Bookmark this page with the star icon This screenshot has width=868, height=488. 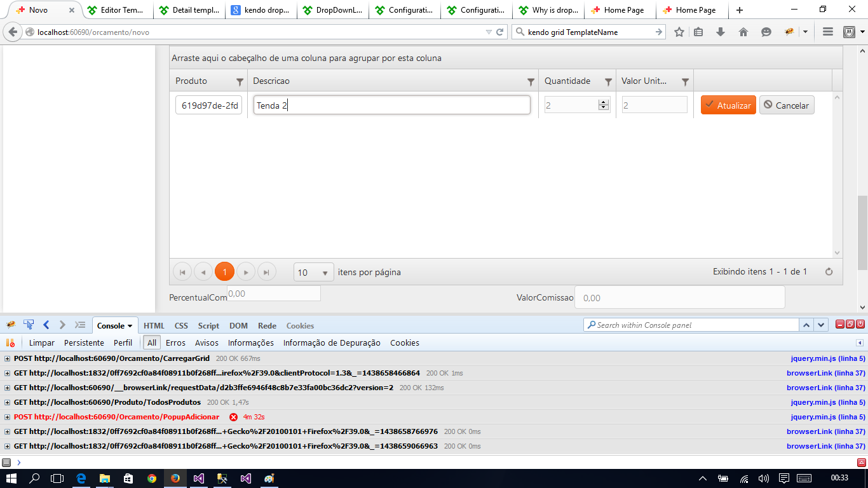(679, 32)
